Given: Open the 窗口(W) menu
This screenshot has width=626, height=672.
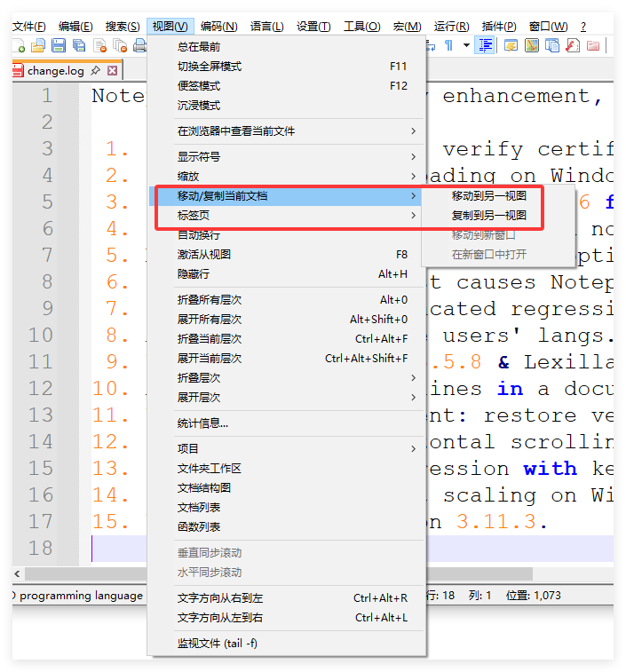Looking at the screenshot, I should [549, 27].
